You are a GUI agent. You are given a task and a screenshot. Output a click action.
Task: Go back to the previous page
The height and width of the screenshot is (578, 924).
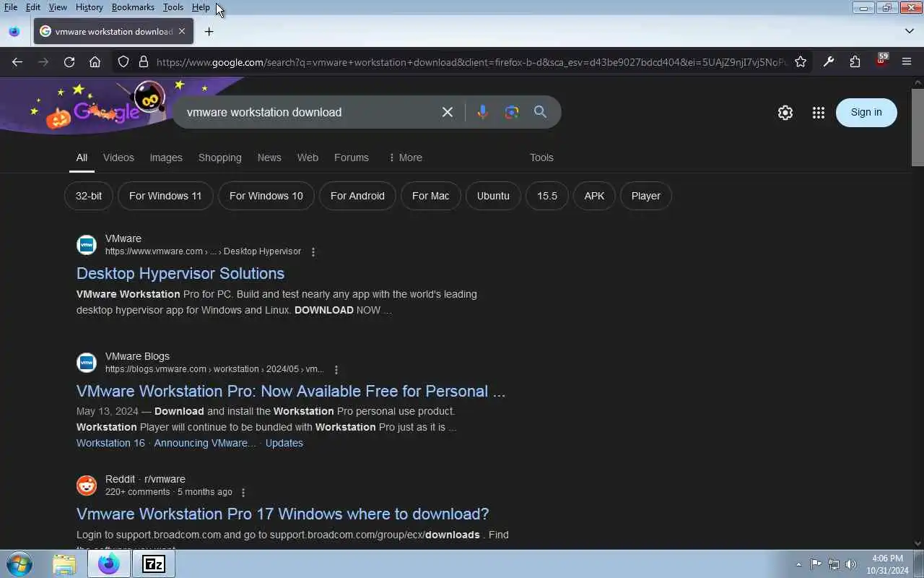coord(17,62)
